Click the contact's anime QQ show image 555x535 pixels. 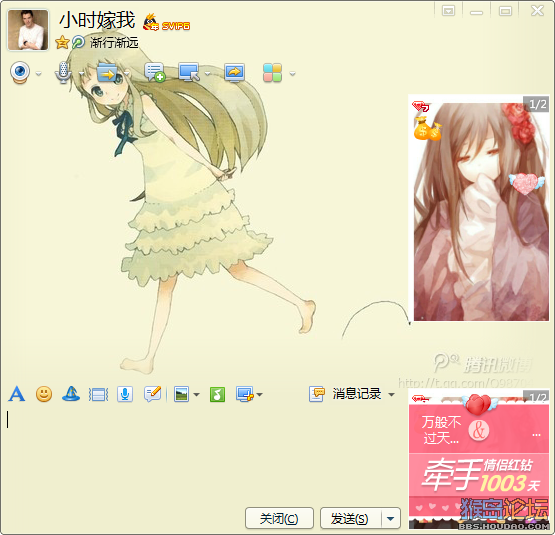[x=481, y=212]
